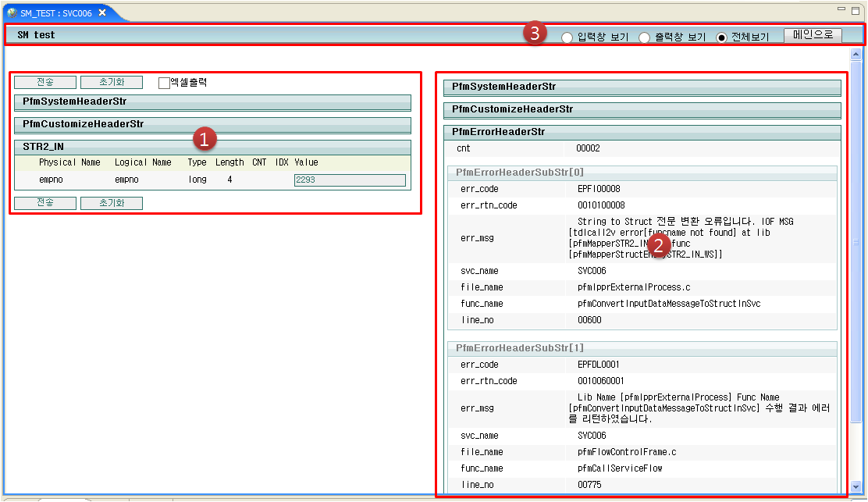Minimize the editor view panel
868x502 pixels.
pos(843,9)
